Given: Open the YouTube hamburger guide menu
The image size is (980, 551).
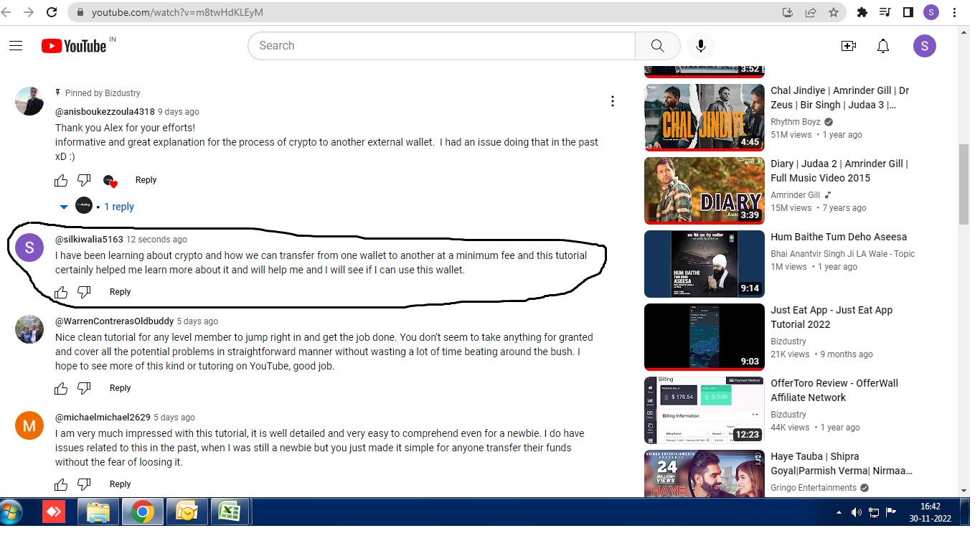Looking at the screenshot, I should point(16,46).
